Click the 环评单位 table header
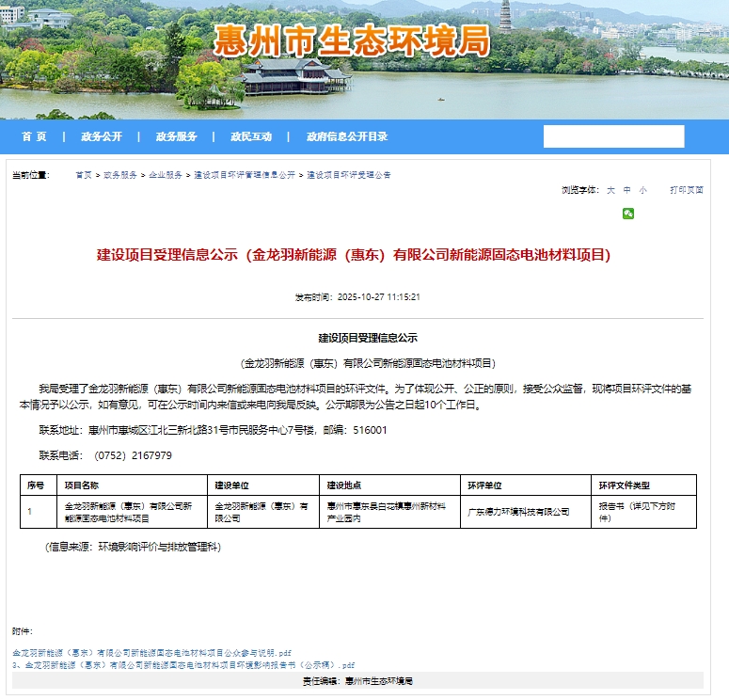This screenshot has width=729, height=700. pyautogui.click(x=485, y=485)
